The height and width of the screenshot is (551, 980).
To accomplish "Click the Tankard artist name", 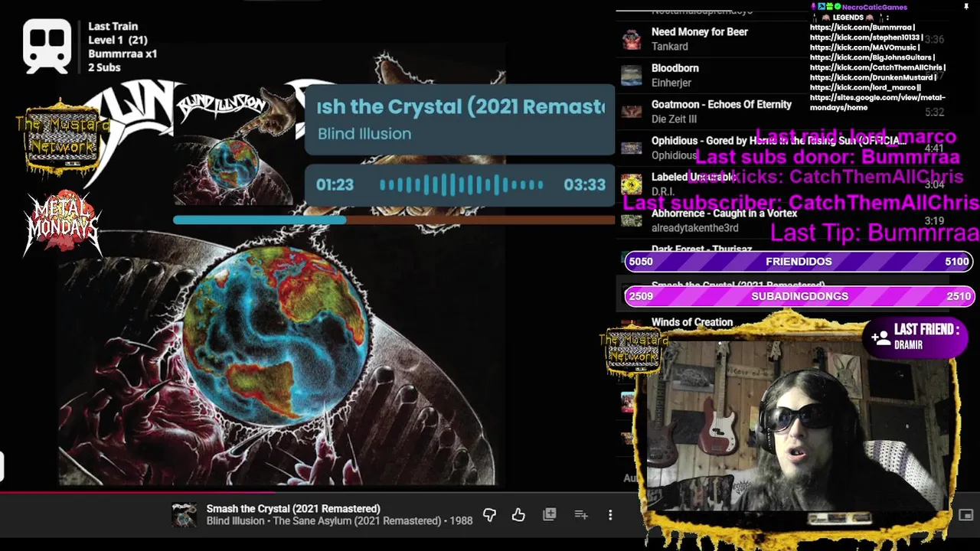I will point(669,47).
